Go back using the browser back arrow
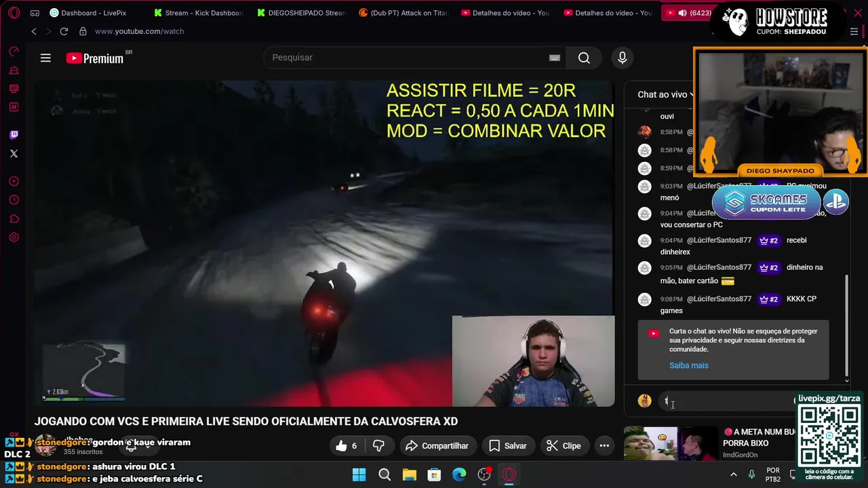Viewport: 868px width, 488px height. click(x=34, y=31)
